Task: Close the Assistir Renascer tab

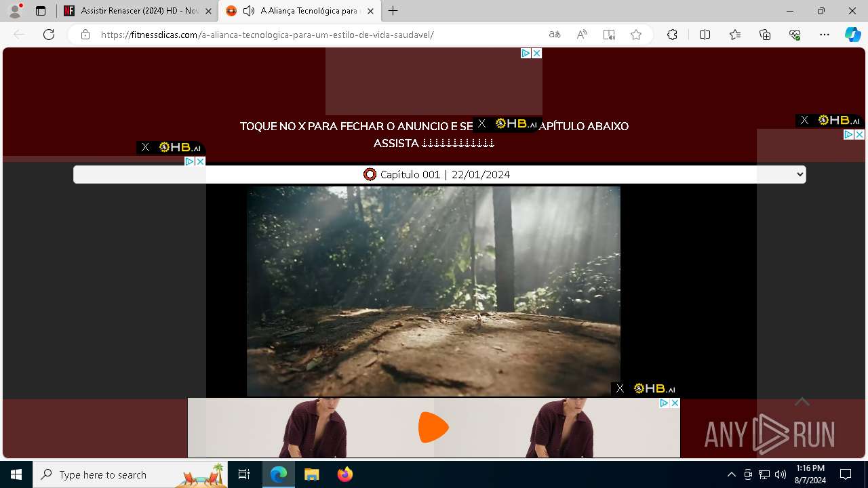Action: (208, 11)
